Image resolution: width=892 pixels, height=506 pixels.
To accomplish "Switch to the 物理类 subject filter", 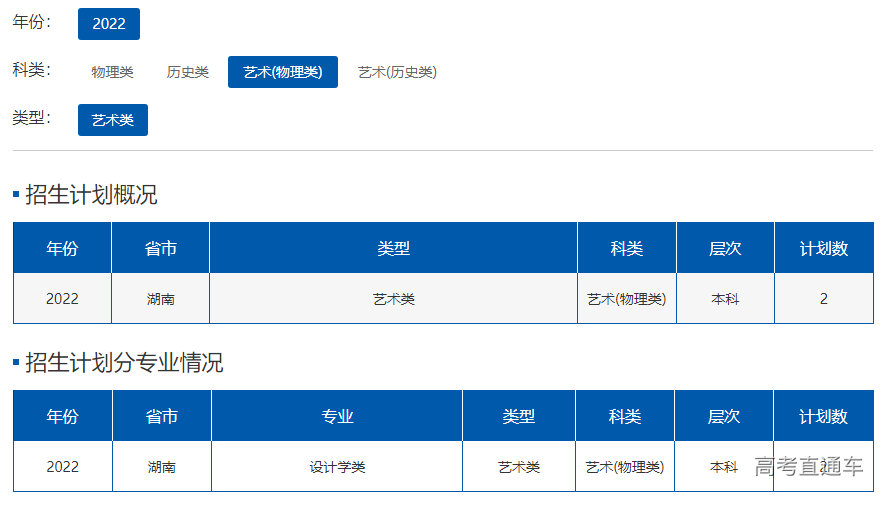I will pyautogui.click(x=112, y=72).
